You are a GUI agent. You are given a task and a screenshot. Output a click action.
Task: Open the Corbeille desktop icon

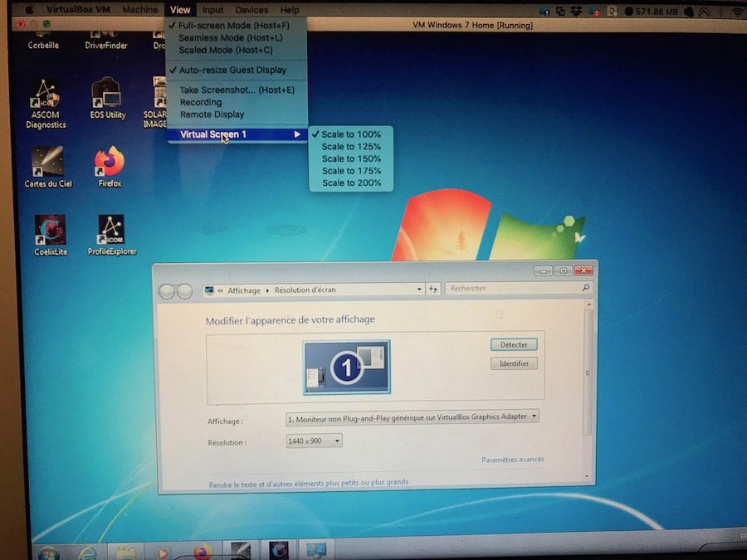coord(43,41)
